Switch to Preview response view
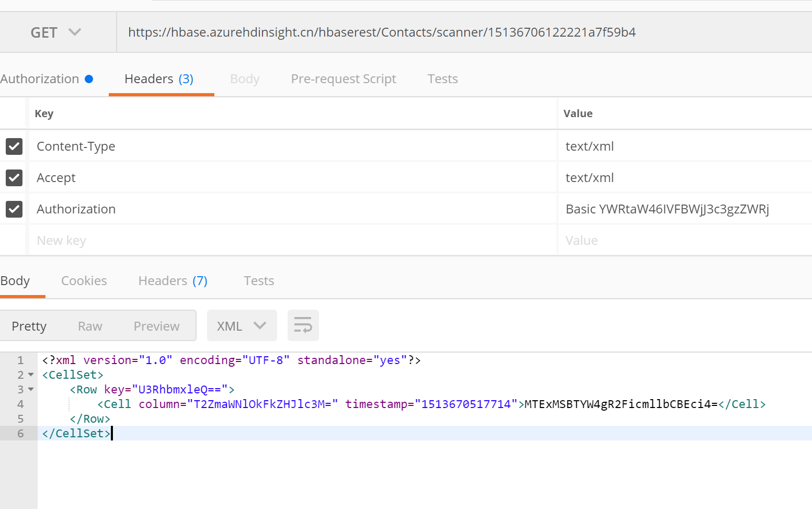This screenshot has height=509, width=812. pos(156,326)
